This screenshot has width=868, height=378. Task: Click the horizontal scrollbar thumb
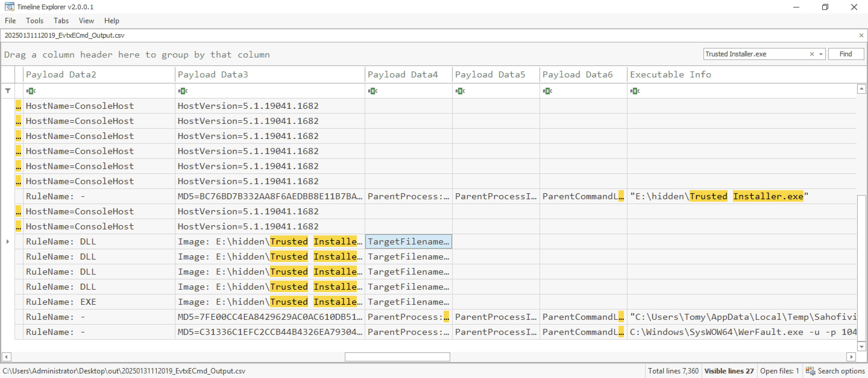coord(397,357)
